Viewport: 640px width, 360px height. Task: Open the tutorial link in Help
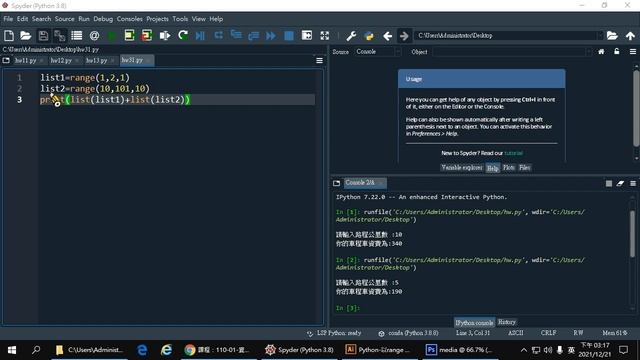click(x=513, y=153)
